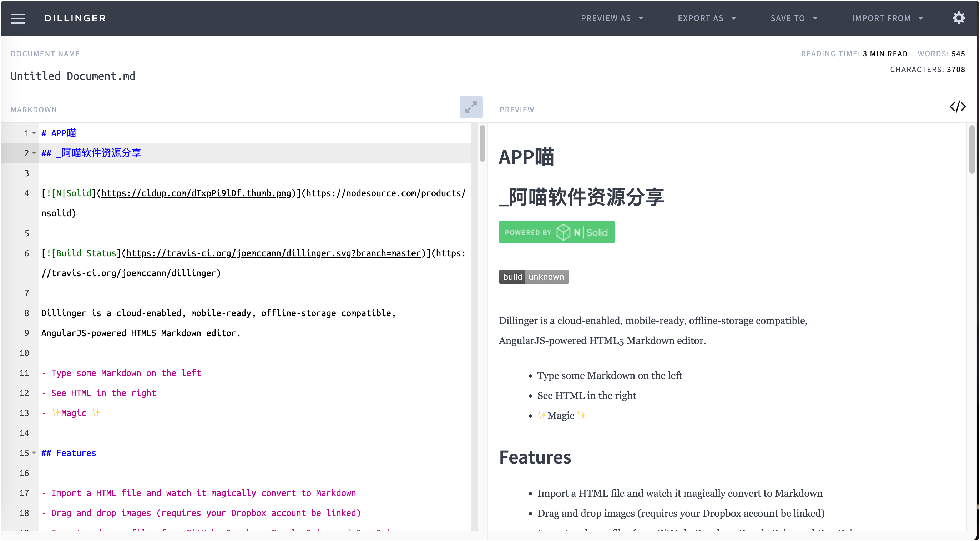Click the Dillinger logo text

[x=75, y=18]
